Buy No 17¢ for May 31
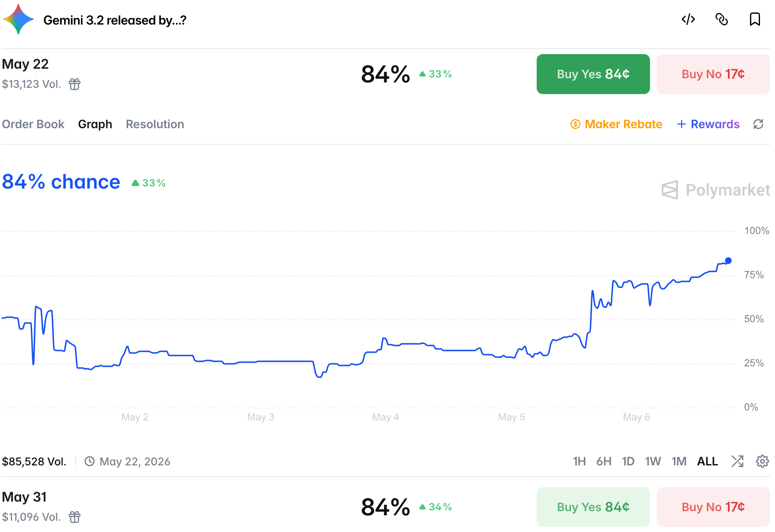 (x=713, y=507)
